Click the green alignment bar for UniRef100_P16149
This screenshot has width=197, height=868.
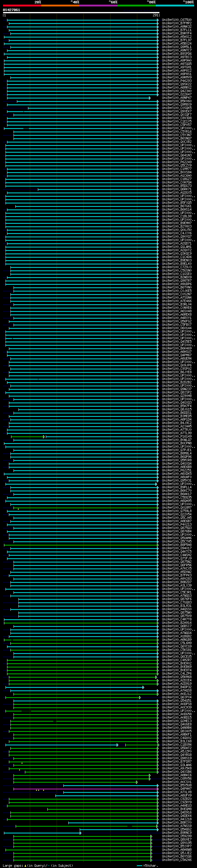coord(28,437)
